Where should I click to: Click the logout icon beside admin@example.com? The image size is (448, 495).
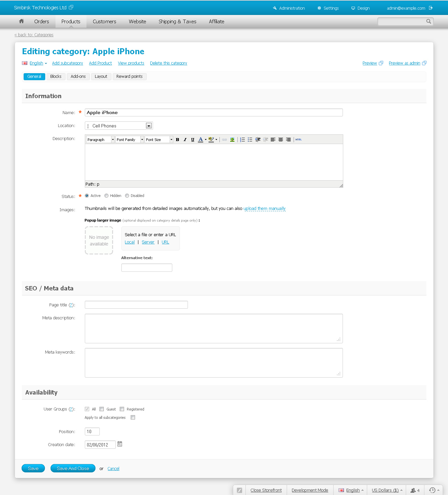click(x=431, y=8)
